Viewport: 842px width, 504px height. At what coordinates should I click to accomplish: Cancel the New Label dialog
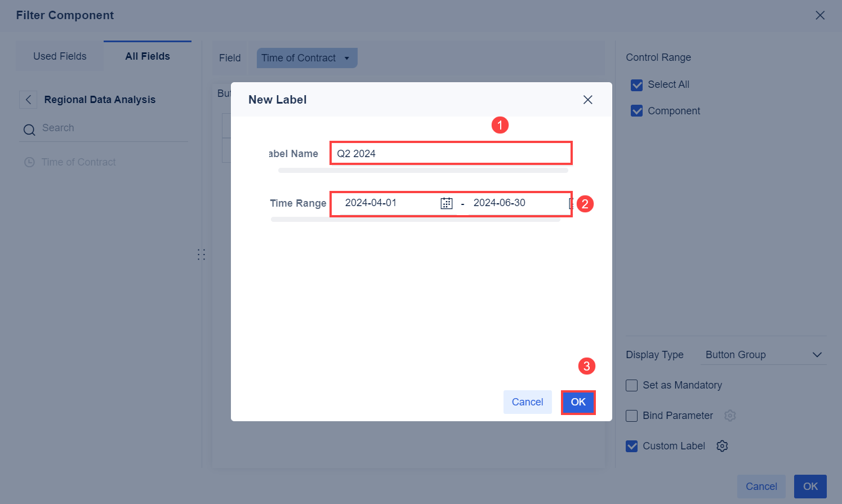527,402
